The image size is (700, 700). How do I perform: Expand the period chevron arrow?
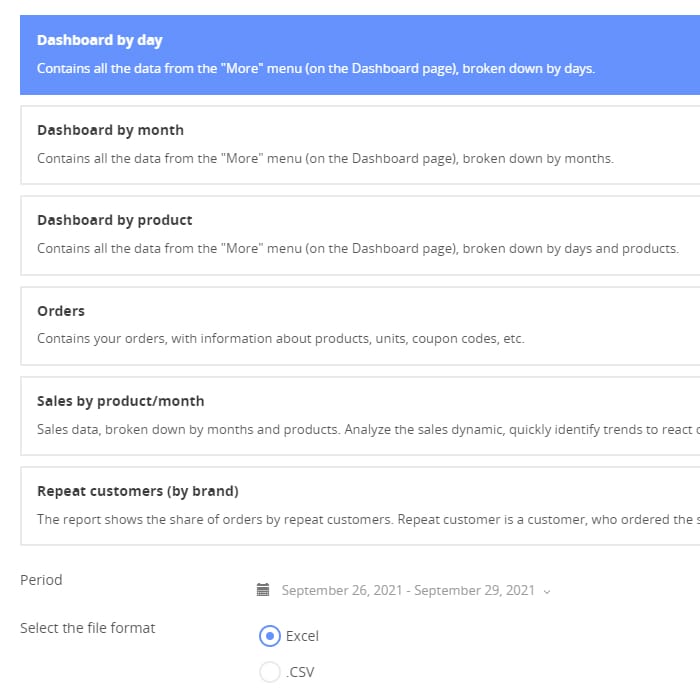[x=547, y=591]
